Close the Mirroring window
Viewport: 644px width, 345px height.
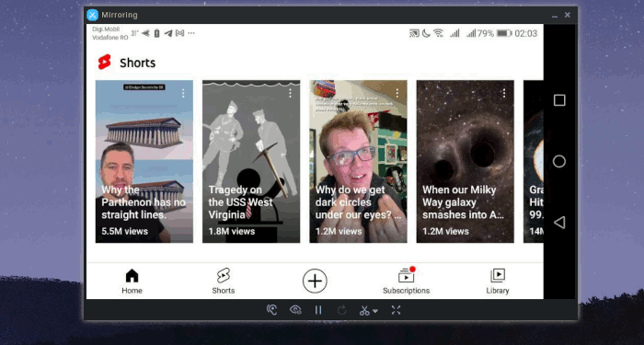coord(568,15)
